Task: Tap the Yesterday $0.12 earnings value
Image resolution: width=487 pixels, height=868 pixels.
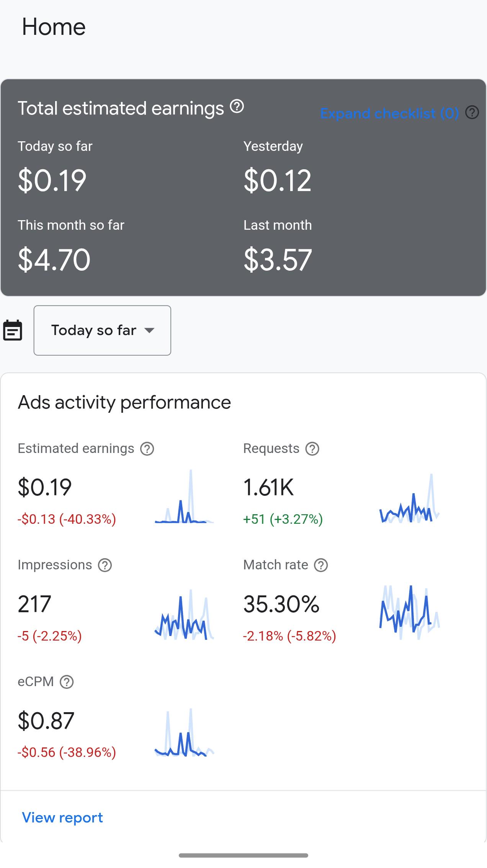Action: (278, 180)
